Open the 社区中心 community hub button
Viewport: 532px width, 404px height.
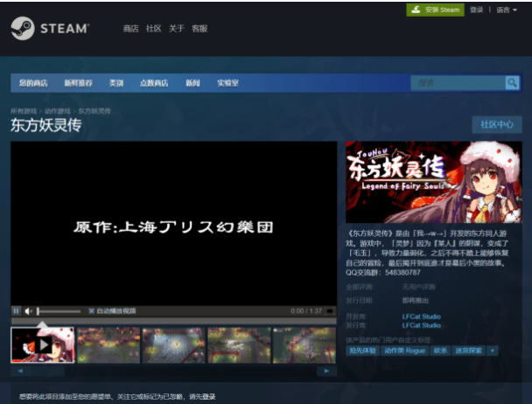coord(497,124)
